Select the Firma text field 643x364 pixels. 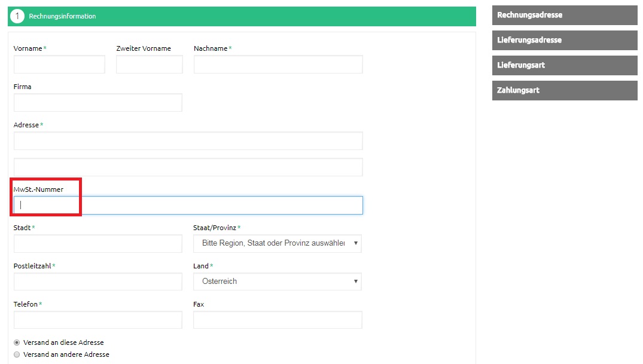point(97,103)
